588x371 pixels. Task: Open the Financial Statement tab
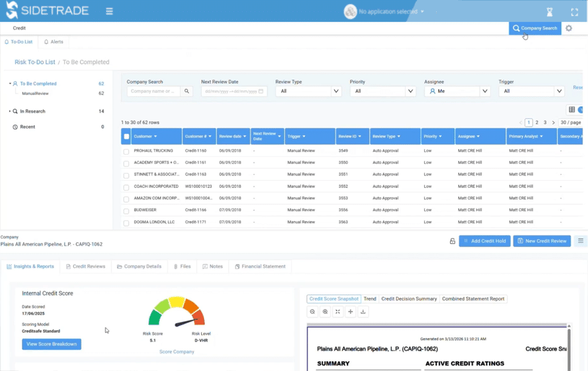[x=260, y=267]
